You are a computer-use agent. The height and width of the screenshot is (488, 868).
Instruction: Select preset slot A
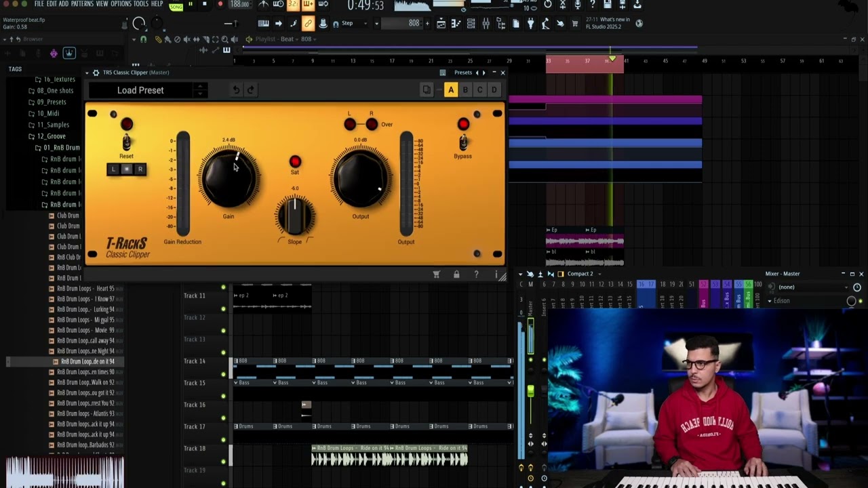click(451, 90)
